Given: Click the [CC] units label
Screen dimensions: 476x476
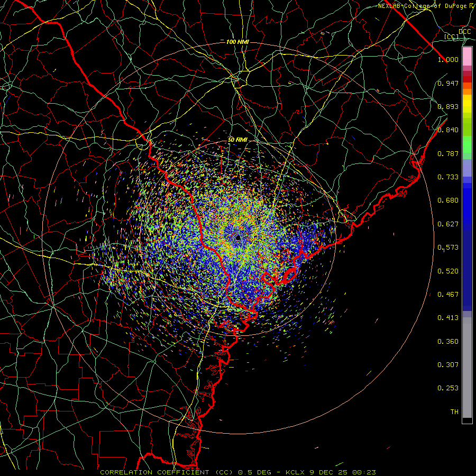Looking at the screenshot, I should coord(451,36).
